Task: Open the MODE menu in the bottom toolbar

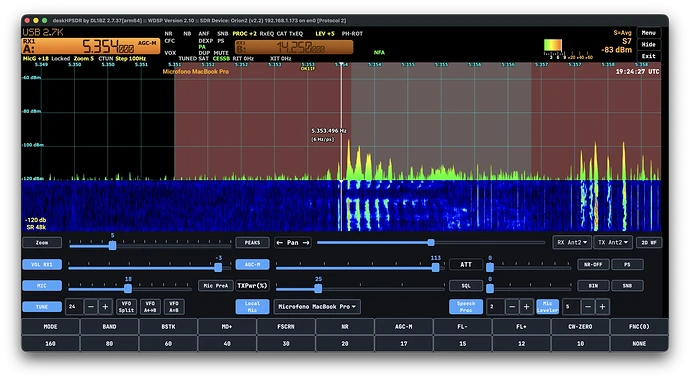Action: point(50,327)
